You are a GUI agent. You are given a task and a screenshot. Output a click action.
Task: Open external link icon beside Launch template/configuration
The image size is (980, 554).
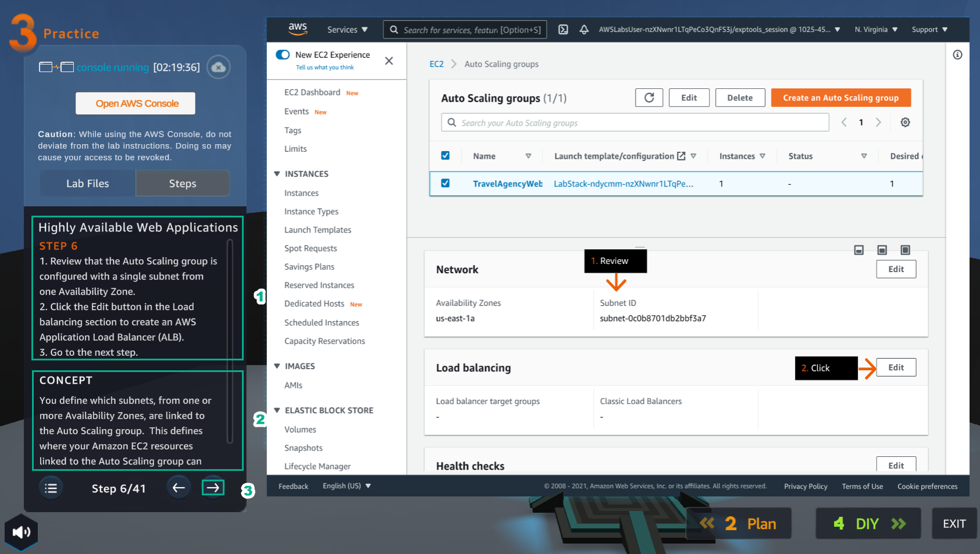(681, 156)
